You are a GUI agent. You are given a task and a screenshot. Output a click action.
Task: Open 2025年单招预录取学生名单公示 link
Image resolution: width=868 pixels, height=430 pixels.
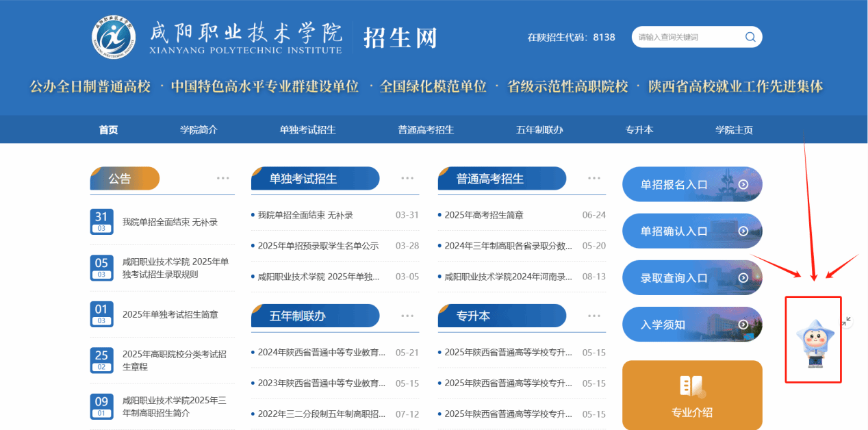pos(318,246)
